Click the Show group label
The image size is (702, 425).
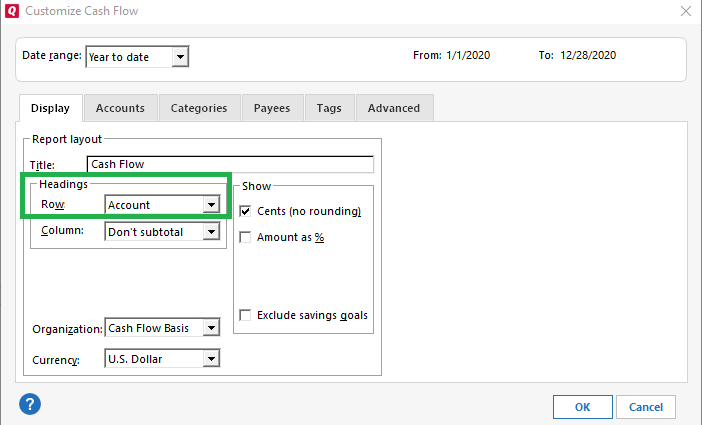(x=257, y=186)
